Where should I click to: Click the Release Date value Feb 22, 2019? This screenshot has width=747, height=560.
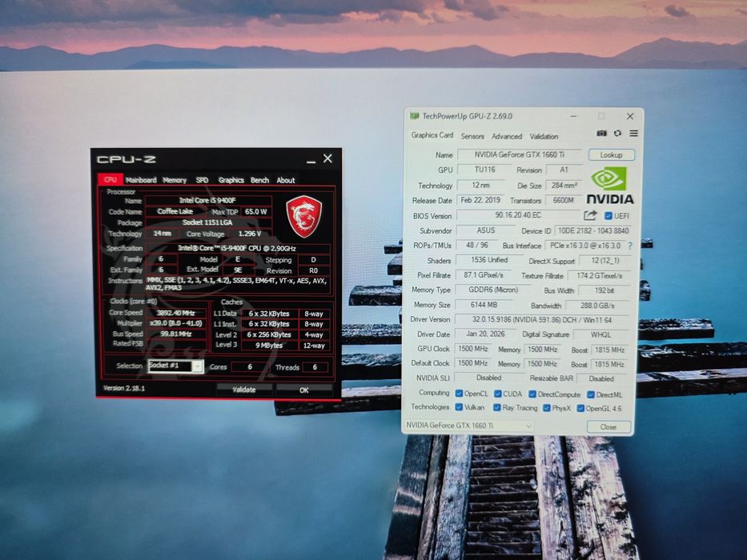480,200
